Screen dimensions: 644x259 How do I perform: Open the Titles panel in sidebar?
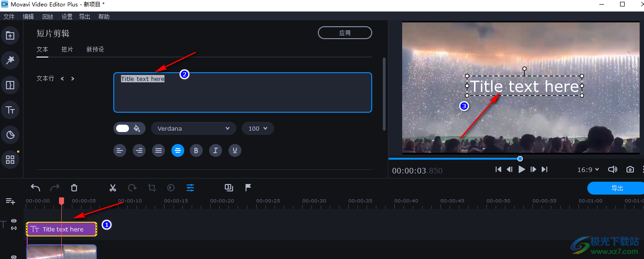10,110
